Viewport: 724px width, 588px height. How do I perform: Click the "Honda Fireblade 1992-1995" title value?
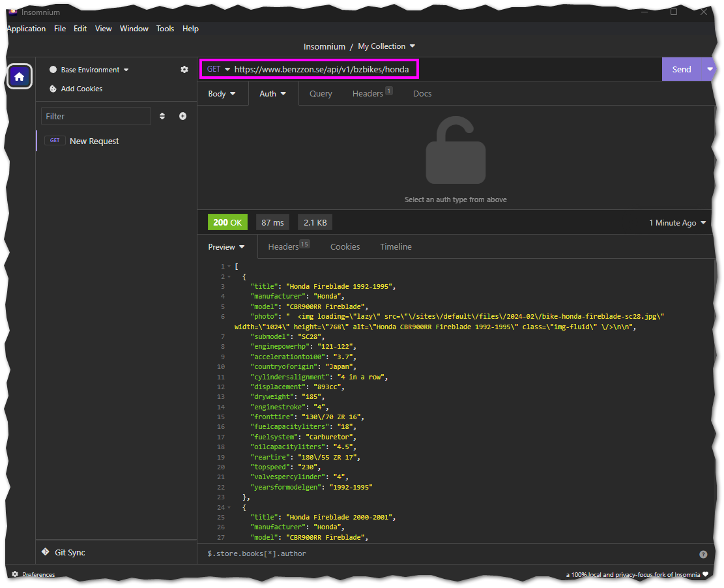click(x=340, y=286)
